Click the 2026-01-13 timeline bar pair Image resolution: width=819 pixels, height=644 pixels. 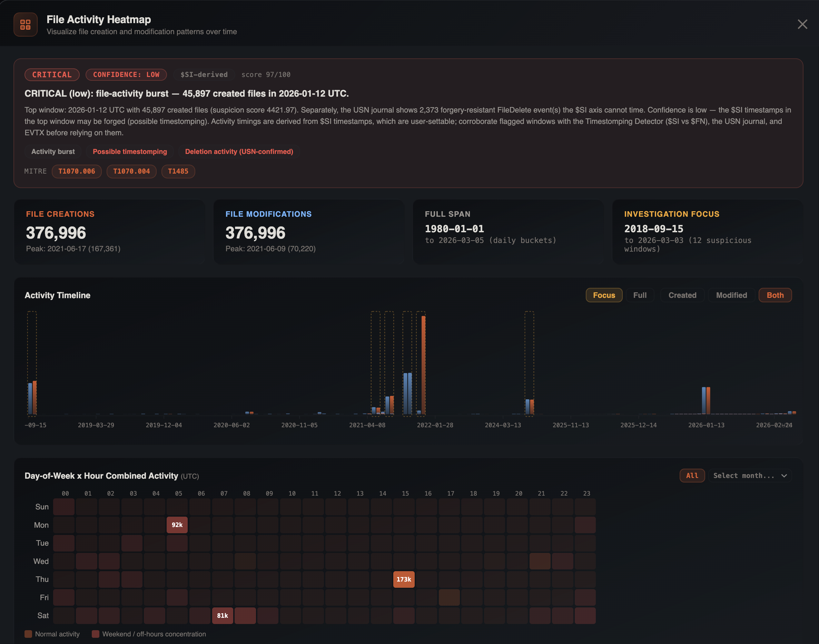[705, 400]
